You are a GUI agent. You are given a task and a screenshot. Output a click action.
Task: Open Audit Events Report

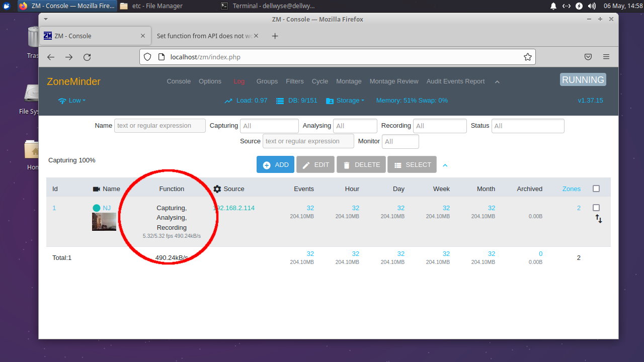[456, 81]
